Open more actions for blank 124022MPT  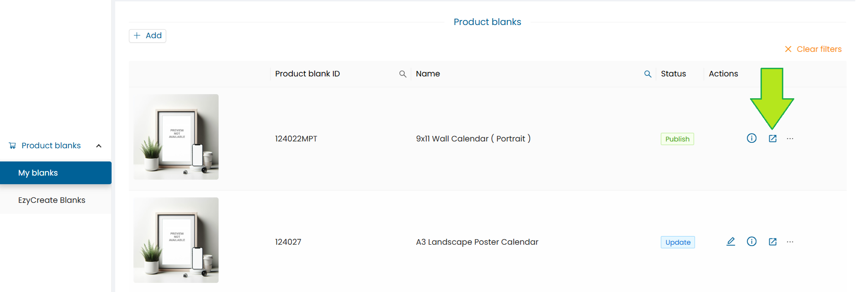(x=790, y=139)
